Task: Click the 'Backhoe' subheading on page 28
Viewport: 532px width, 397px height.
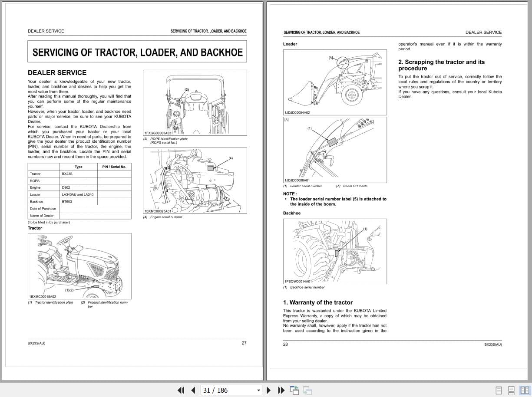Action: click(292, 213)
